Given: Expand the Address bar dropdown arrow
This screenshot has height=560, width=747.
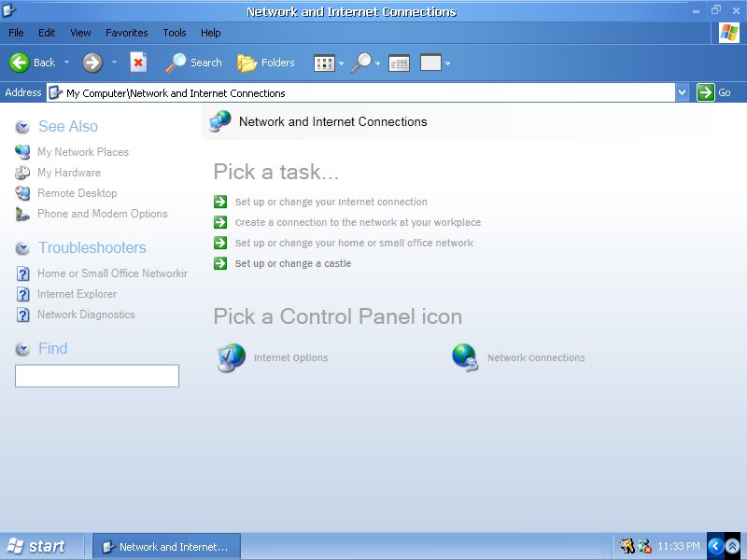Looking at the screenshot, I should (x=682, y=92).
